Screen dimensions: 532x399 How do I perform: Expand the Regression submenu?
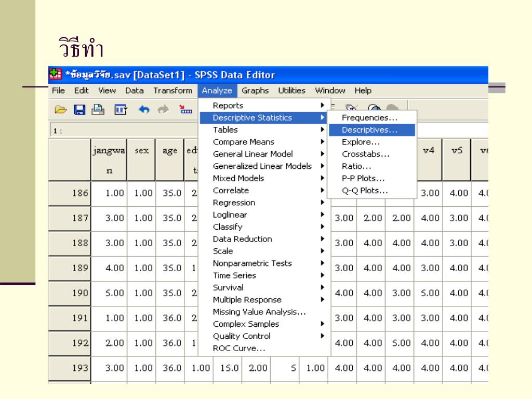(263, 203)
